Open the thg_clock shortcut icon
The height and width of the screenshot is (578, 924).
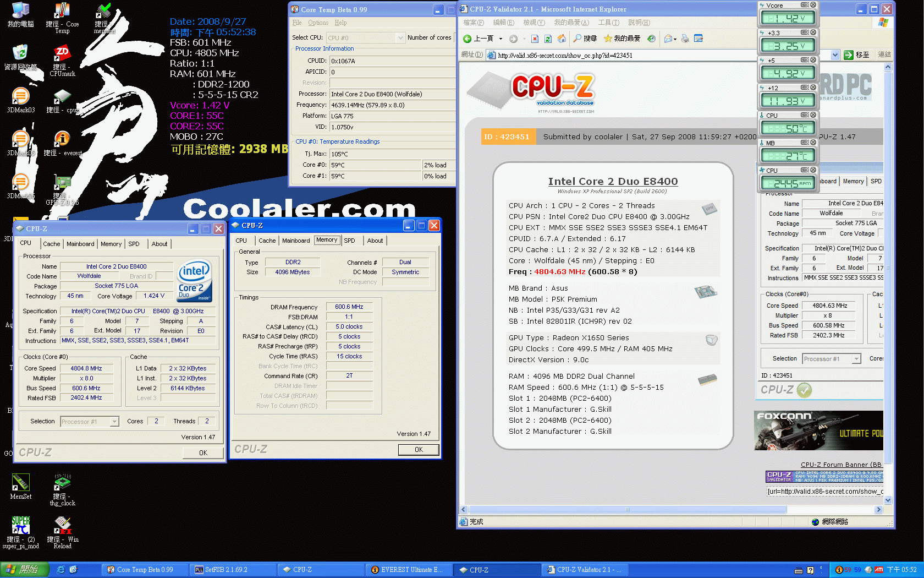point(62,490)
